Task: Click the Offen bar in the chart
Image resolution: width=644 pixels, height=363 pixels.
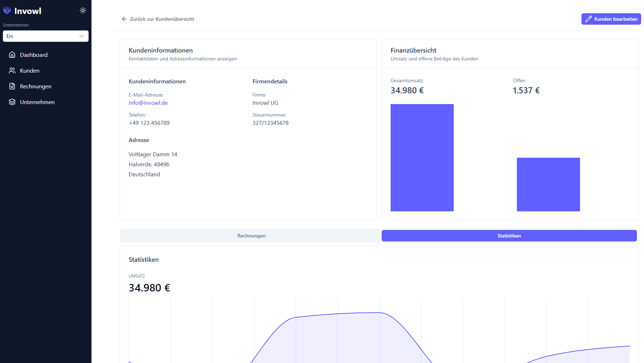Action: (x=548, y=184)
